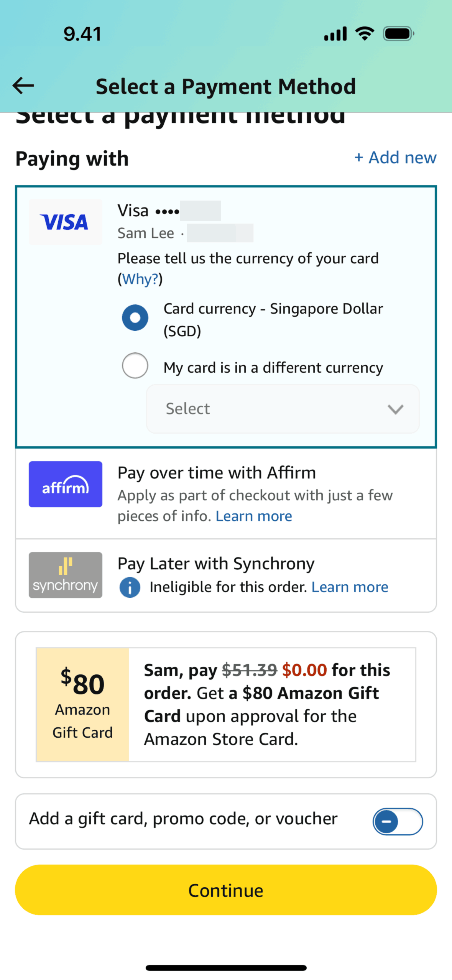452x980 pixels.
Task: Tap the battery status icon
Action: click(398, 34)
